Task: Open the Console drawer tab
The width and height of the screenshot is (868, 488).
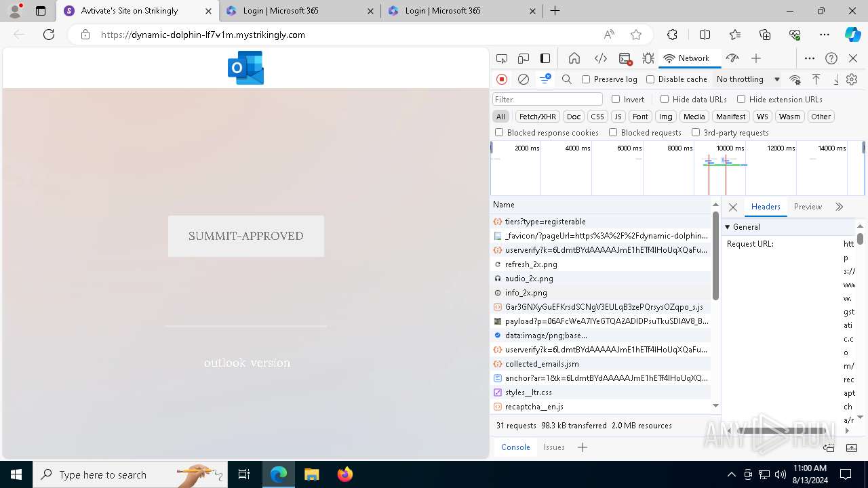Action: [515, 447]
